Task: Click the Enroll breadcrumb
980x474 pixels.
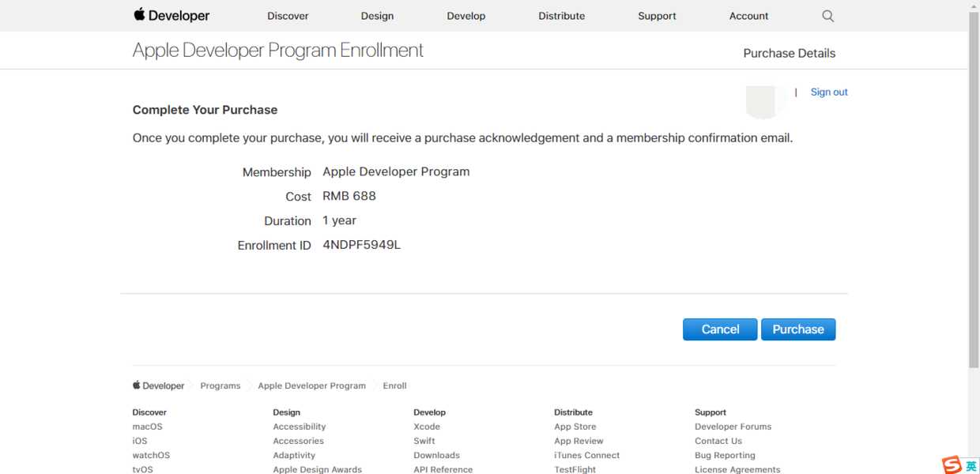Action: 395,386
